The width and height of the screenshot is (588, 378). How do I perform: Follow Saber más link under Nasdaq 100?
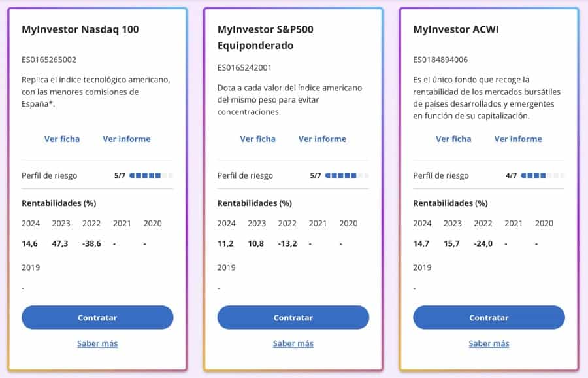97,343
